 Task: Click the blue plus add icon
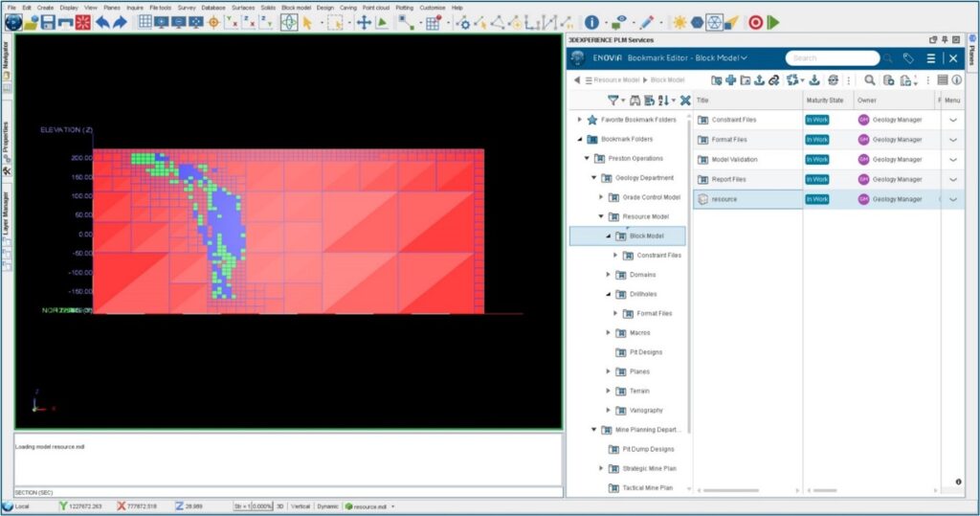click(730, 80)
